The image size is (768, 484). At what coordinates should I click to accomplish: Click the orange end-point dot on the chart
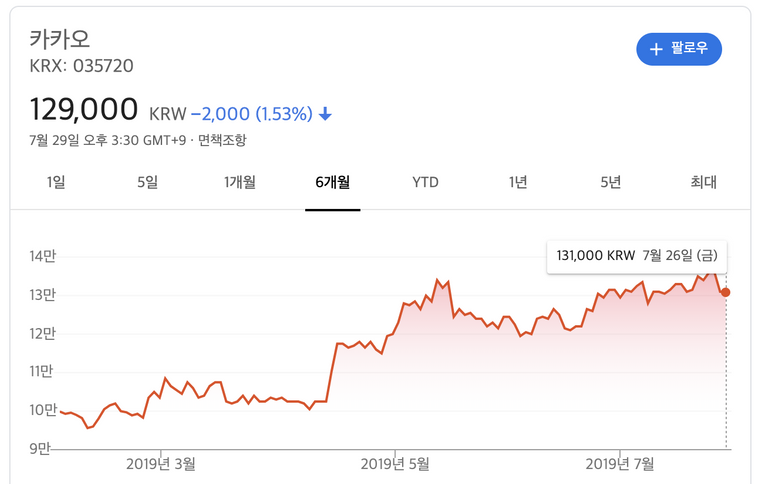coord(725,292)
